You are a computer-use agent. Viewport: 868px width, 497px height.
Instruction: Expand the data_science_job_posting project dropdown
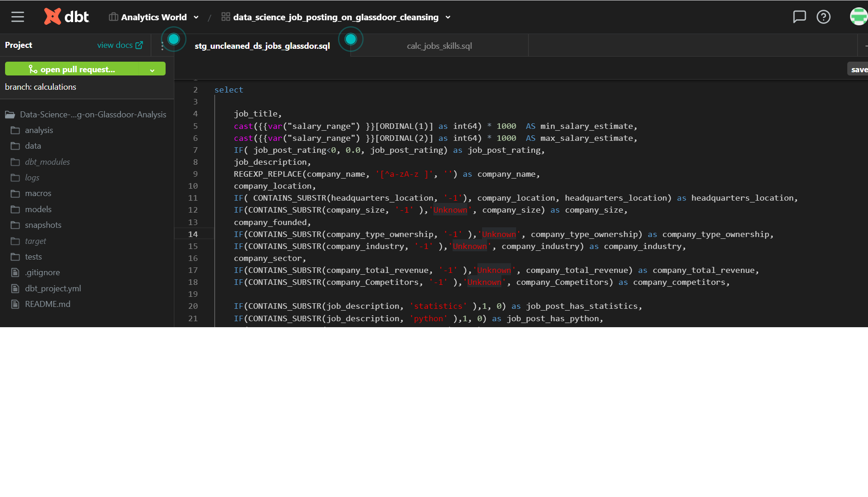pyautogui.click(x=448, y=17)
